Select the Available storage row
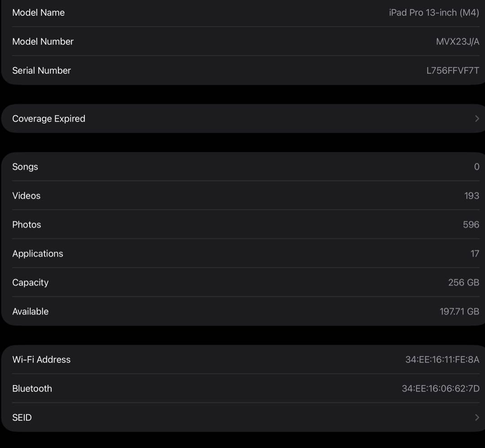Screen dimensions: 485x448 (x=242, y=311)
